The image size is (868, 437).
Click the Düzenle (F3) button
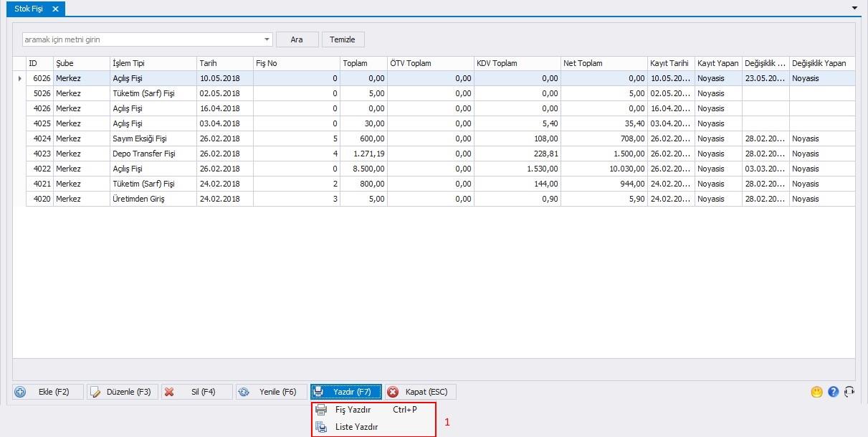tap(123, 392)
